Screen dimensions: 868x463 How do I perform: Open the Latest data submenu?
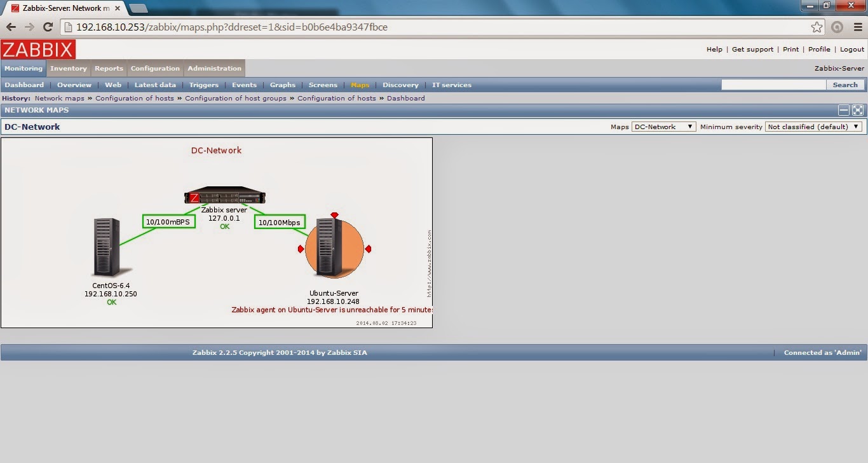coord(155,85)
